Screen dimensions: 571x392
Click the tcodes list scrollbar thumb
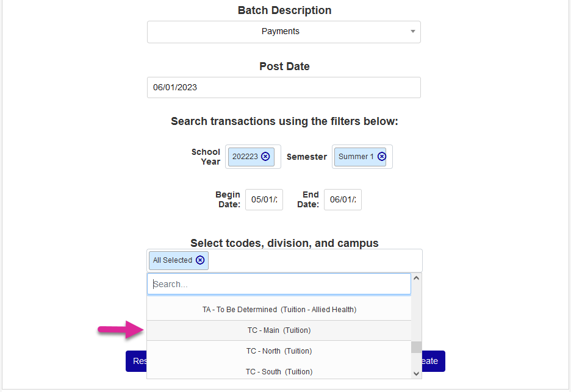[416, 347]
